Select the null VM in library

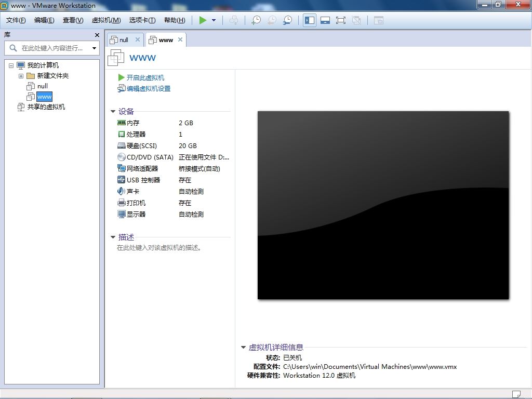coord(42,86)
